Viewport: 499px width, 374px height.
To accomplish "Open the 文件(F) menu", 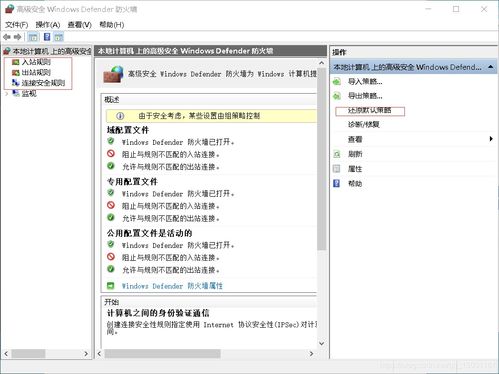I will (x=16, y=25).
